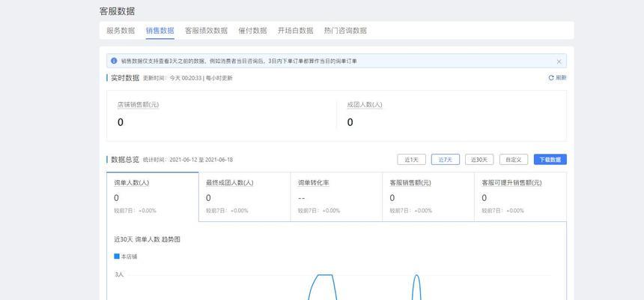
Task: Go to the 开场白数据 tab
Action: pos(295,31)
